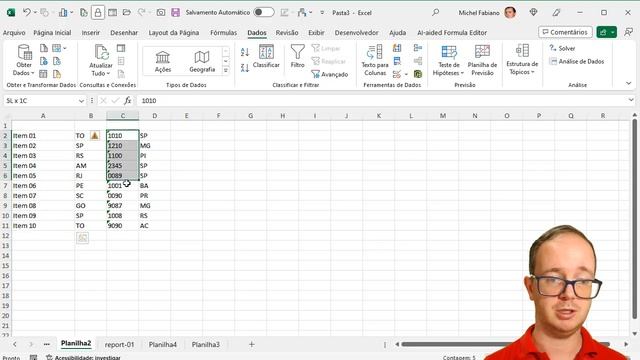Sort descending with the Z-A icon
The width and height of the screenshot is (640, 360).
pyautogui.click(x=245, y=68)
